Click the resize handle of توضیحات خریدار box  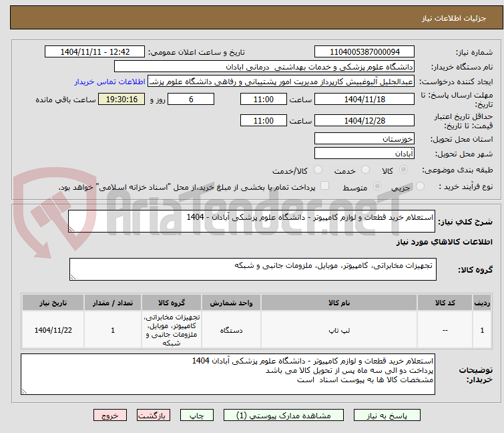coord(24,391)
